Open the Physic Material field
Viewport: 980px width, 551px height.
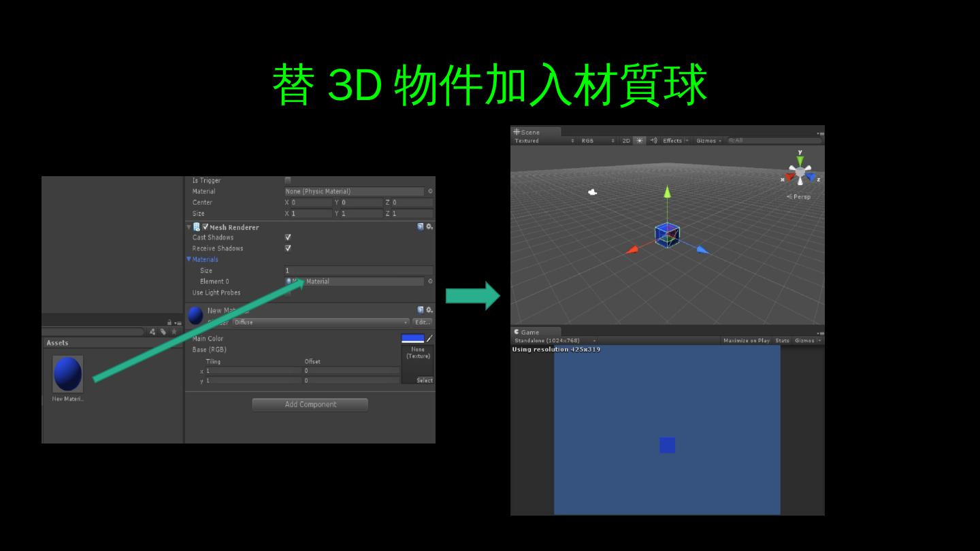(x=354, y=192)
